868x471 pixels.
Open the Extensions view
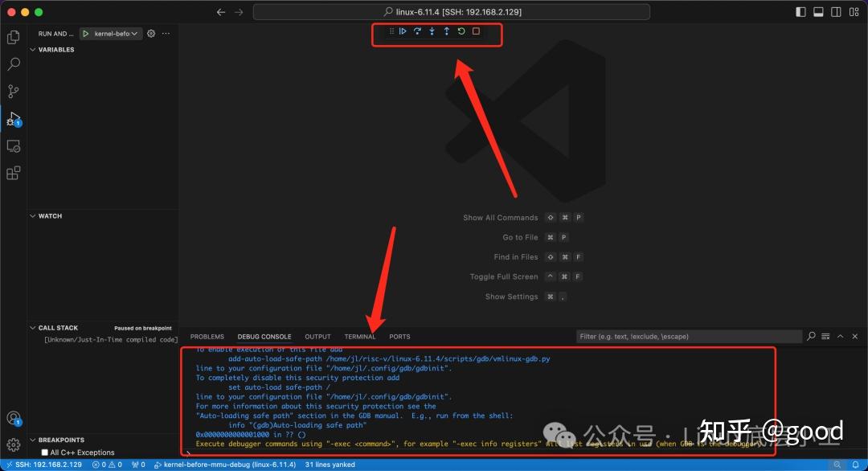pos(13,173)
